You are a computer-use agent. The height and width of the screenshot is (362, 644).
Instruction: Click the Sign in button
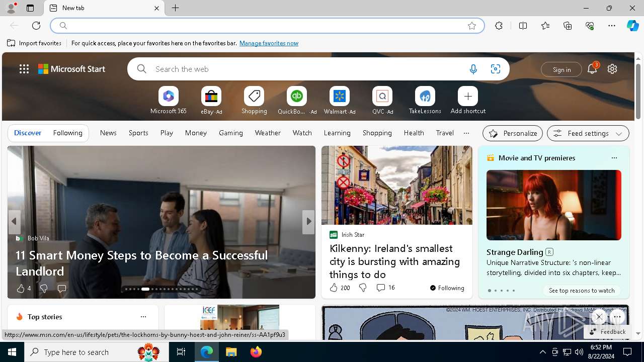[x=561, y=69]
